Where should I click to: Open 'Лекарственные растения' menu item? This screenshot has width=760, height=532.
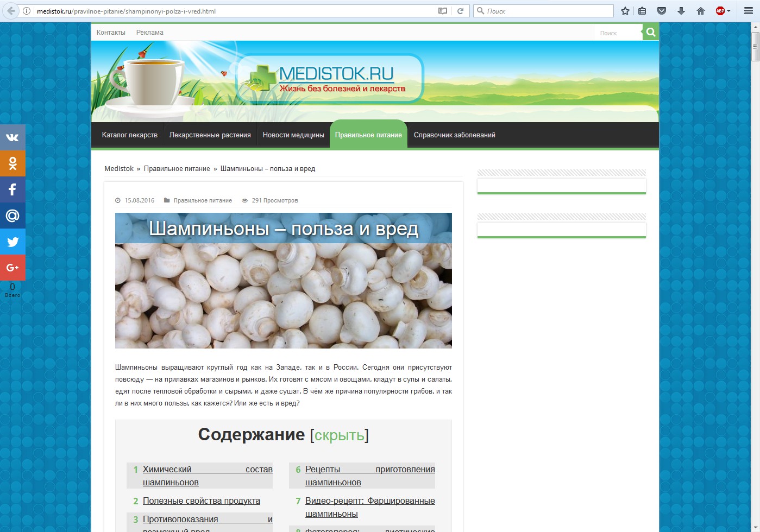tap(210, 135)
